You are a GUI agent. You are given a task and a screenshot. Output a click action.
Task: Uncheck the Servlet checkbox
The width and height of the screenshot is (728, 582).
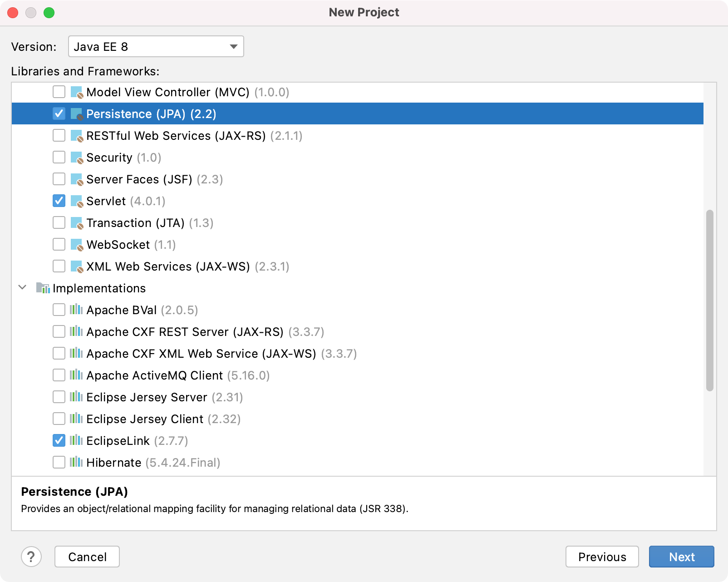click(x=59, y=201)
